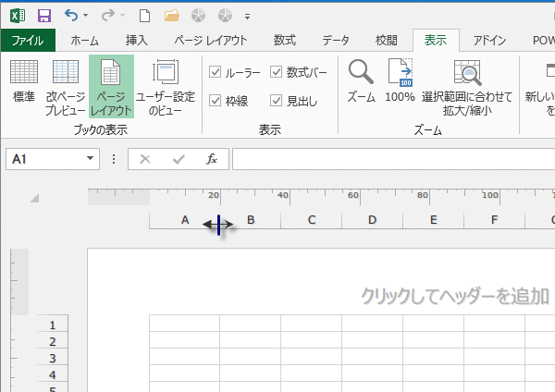The image size is (555, 392).
Task: Switch to the 数式 ribbon tab
Action: 285,40
